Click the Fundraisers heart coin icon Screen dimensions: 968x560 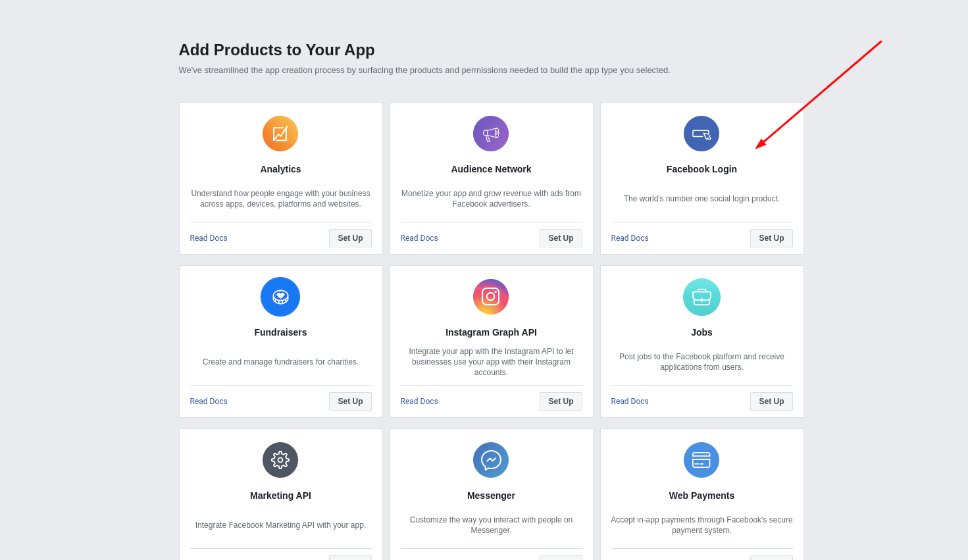coord(280,297)
